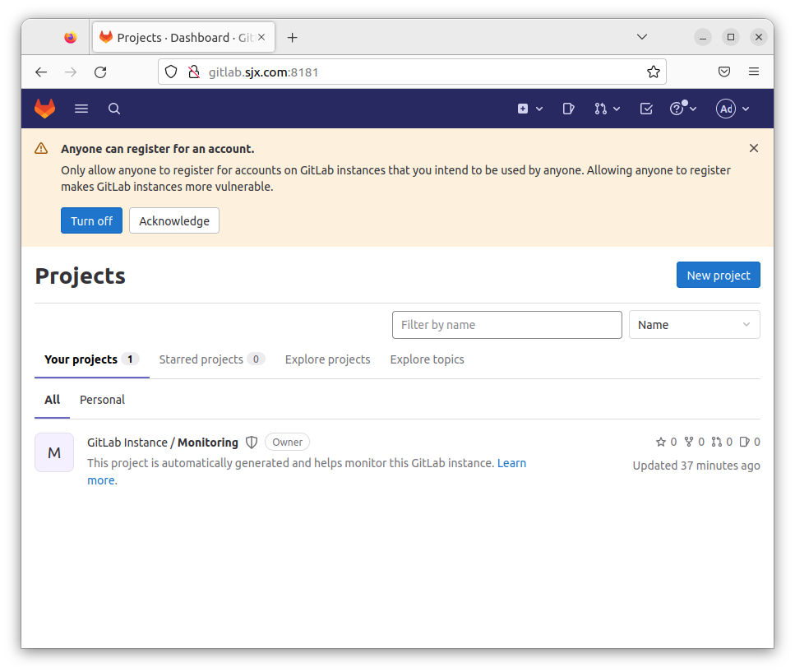Viewport: 795px width, 672px height.
Task: Reload the page in Firefox
Action: 100,72
